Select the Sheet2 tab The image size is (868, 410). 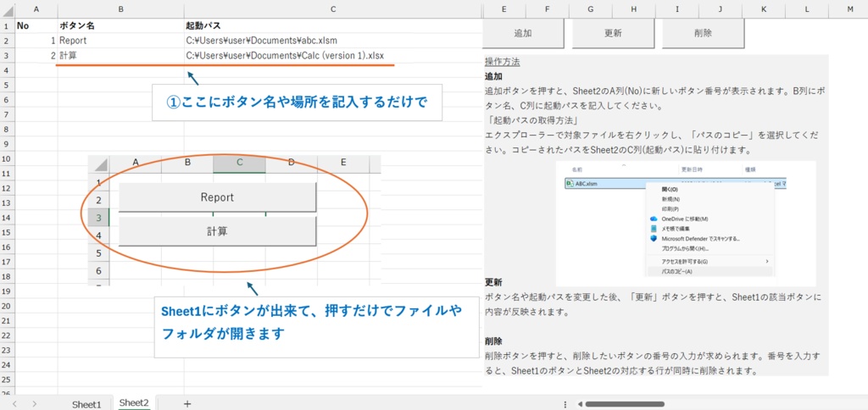pyautogui.click(x=134, y=403)
